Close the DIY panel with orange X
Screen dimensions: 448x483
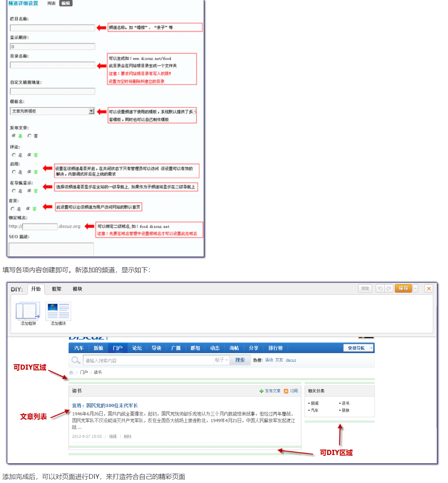click(429, 289)
